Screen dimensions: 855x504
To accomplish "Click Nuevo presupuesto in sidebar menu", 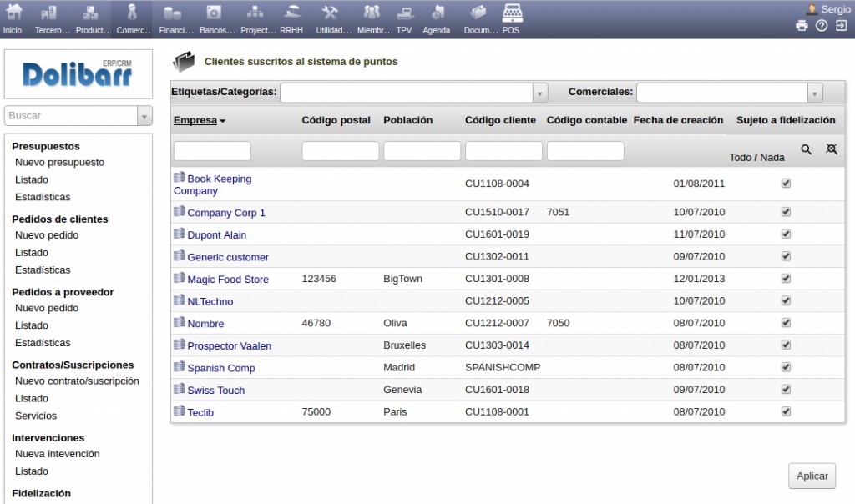I will coord(59,163).
